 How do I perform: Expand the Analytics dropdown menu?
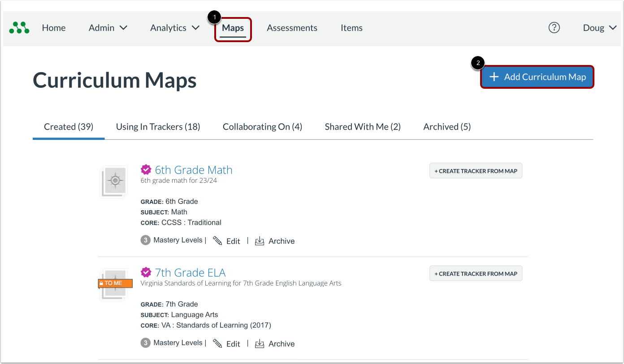(175, 28)
